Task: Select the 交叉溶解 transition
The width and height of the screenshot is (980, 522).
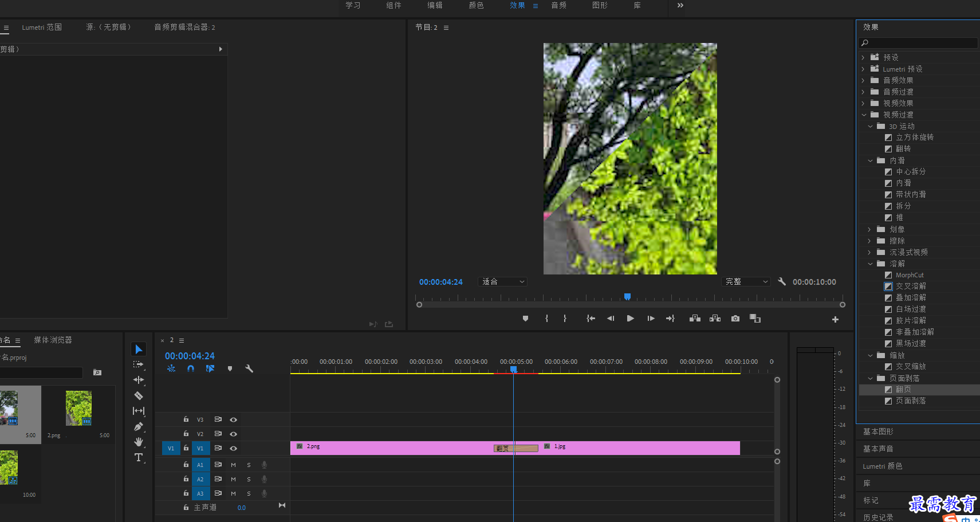Action: 911,286
